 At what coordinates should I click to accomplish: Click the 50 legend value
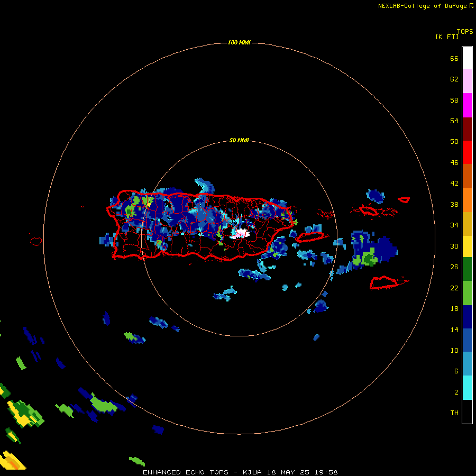[x=454, y=142]
